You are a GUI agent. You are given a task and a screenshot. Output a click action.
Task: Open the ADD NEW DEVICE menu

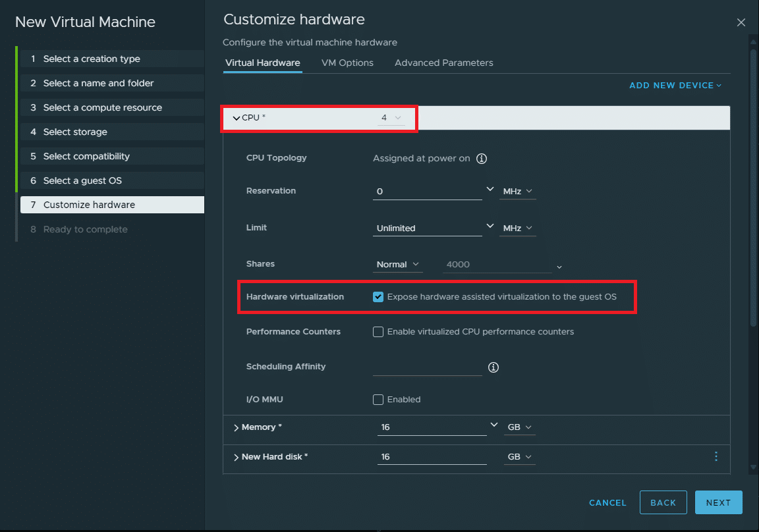675,86
